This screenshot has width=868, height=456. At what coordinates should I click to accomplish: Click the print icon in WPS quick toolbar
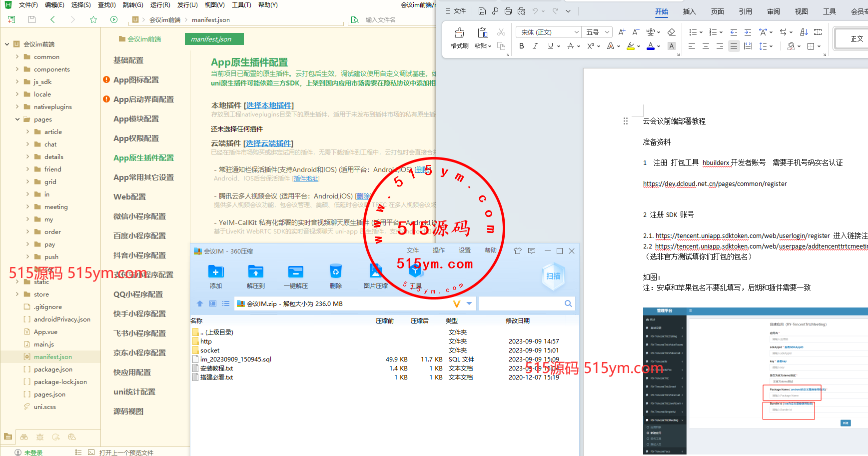[x=508, y=11]
